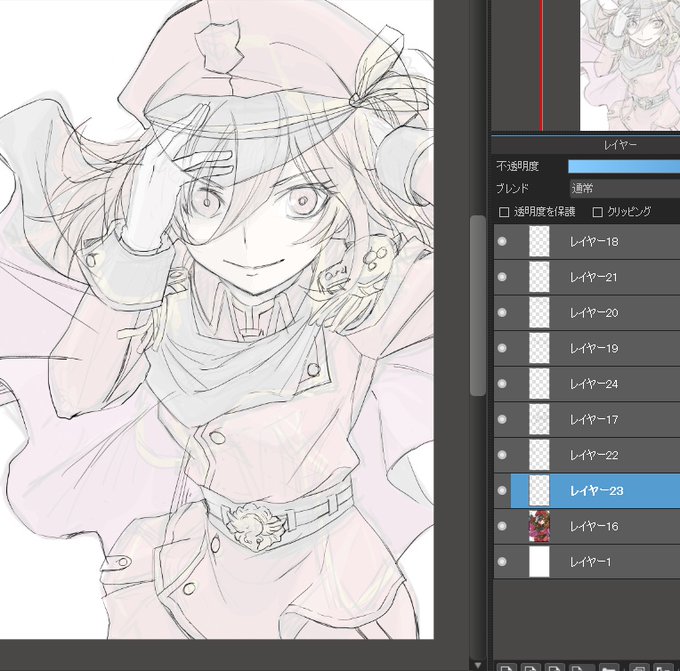Enable the クリッピング checkbox
Screen dimensions: 680x671
pos(598,212)
